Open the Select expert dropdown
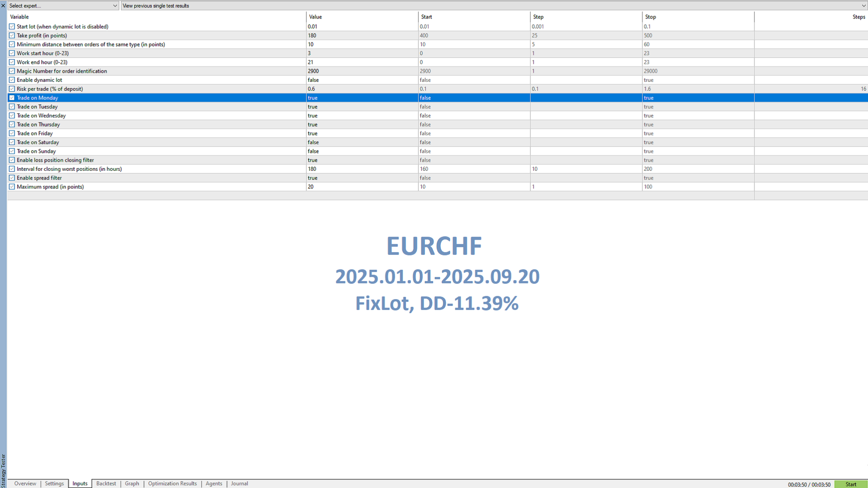The height and width of the screenshot is (488, 868). (63, 6)
